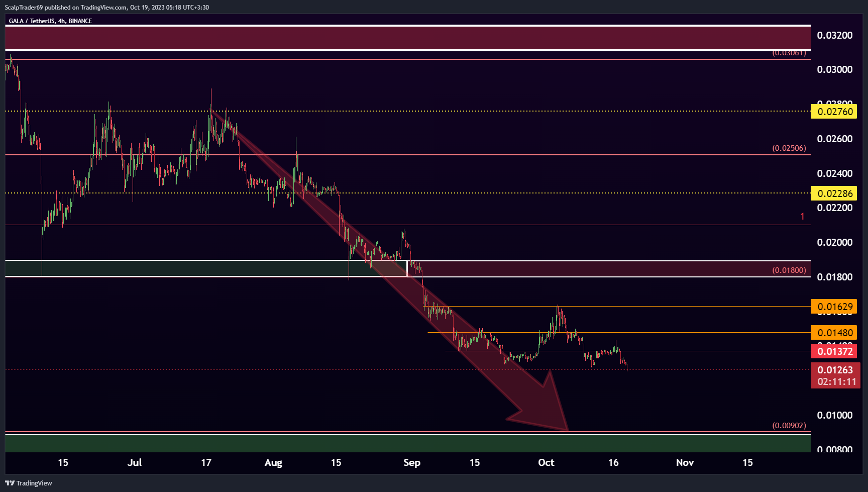Viewport: 868px width, 492px height.
Task: Click the current price label 0.01263
Action: click(x=835, y=370)
